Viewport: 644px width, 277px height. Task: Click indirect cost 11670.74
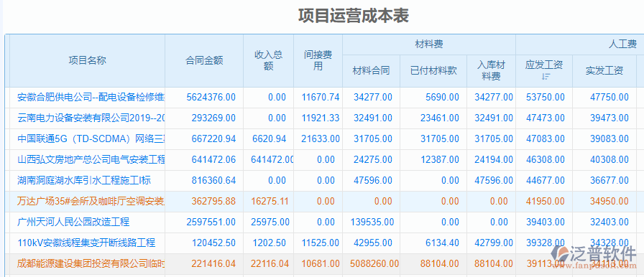click(321, 97)
